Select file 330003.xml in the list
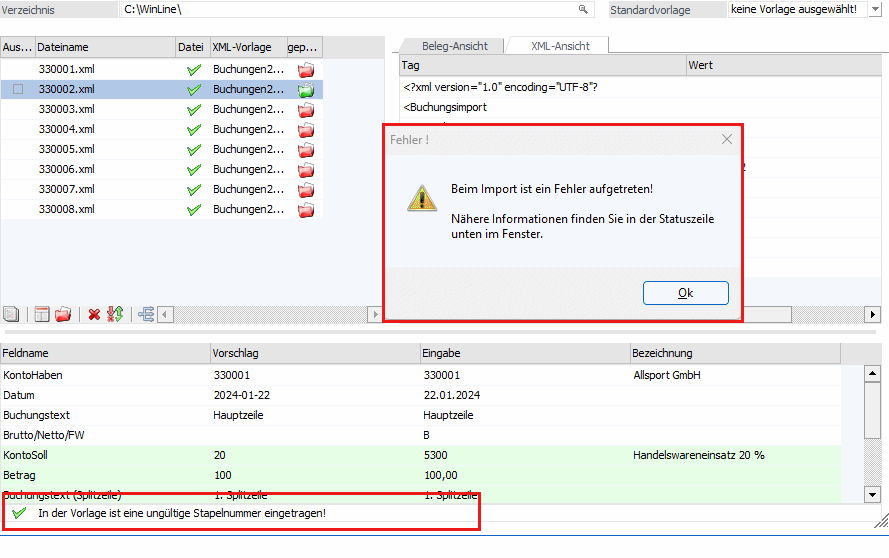 coord(67,109)
